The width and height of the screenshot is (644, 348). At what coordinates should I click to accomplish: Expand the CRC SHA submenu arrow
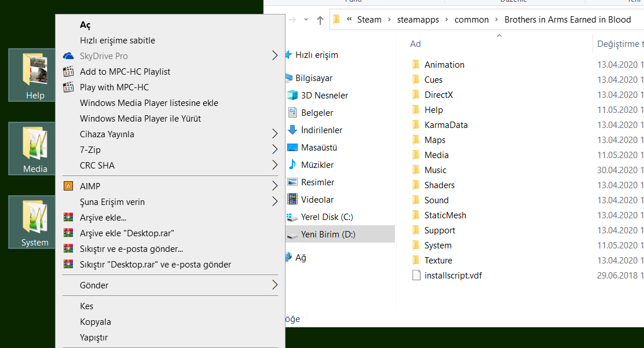(x=275, y=165)
